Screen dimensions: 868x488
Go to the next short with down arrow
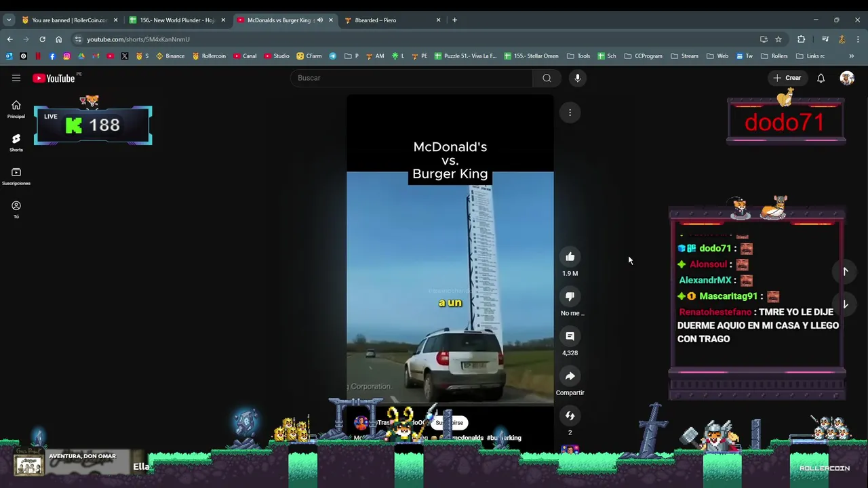(846, 305)
